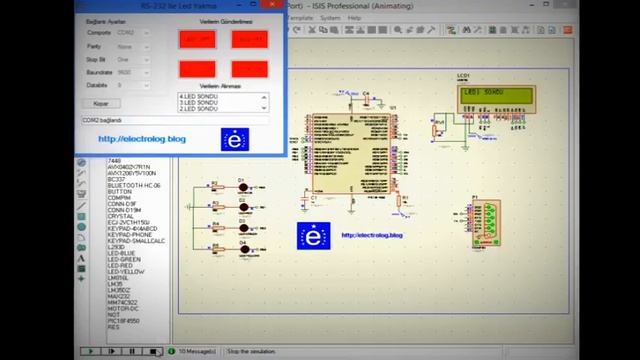Select the Block Delete toolbar icon
Image resolution: width=640 pixels, height=360 pixels.
(382, 30)
